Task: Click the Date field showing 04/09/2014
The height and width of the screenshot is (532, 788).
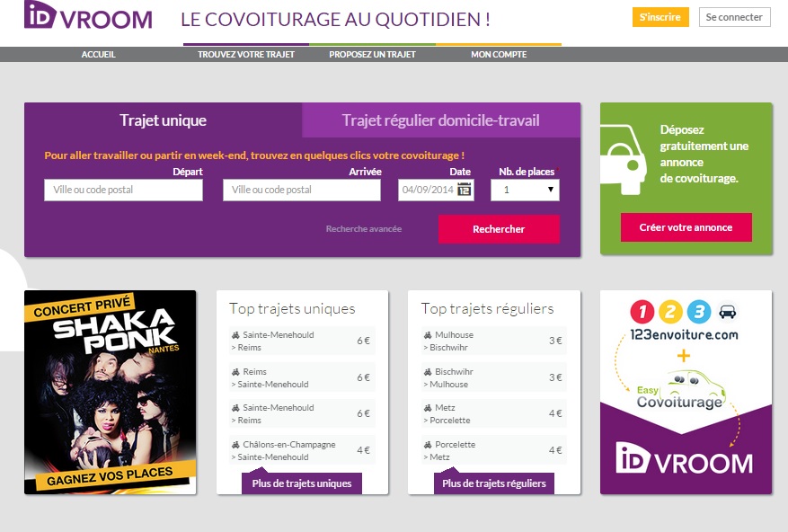Action: click(x=436, y=191)
